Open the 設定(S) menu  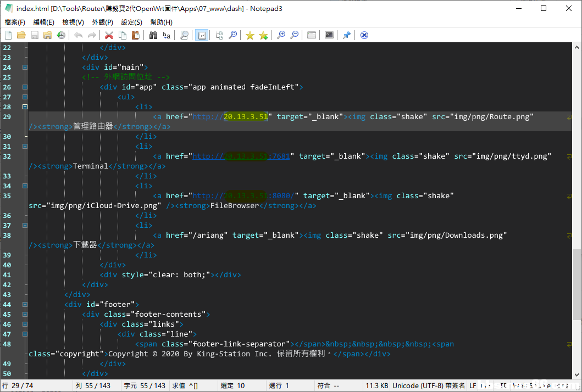coord(131,22)
